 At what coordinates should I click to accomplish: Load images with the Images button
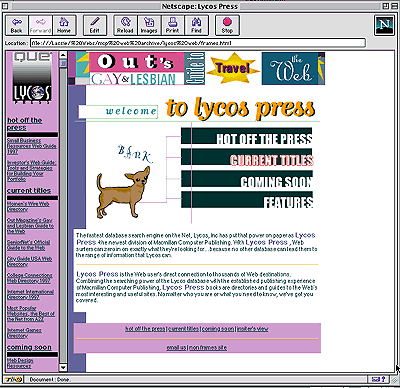point(149,25)
